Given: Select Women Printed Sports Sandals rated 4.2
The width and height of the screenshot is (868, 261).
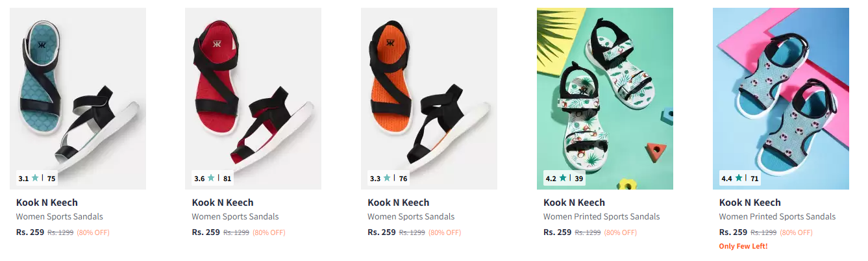Looking at the screenshot, I should 602,217.
